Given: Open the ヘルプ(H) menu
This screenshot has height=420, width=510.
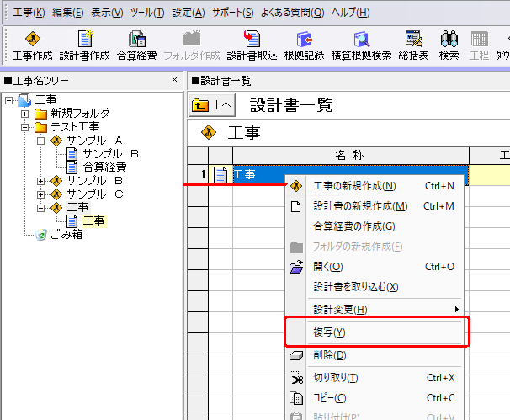Looking at the screenshot, I should (x=351, y=13).
